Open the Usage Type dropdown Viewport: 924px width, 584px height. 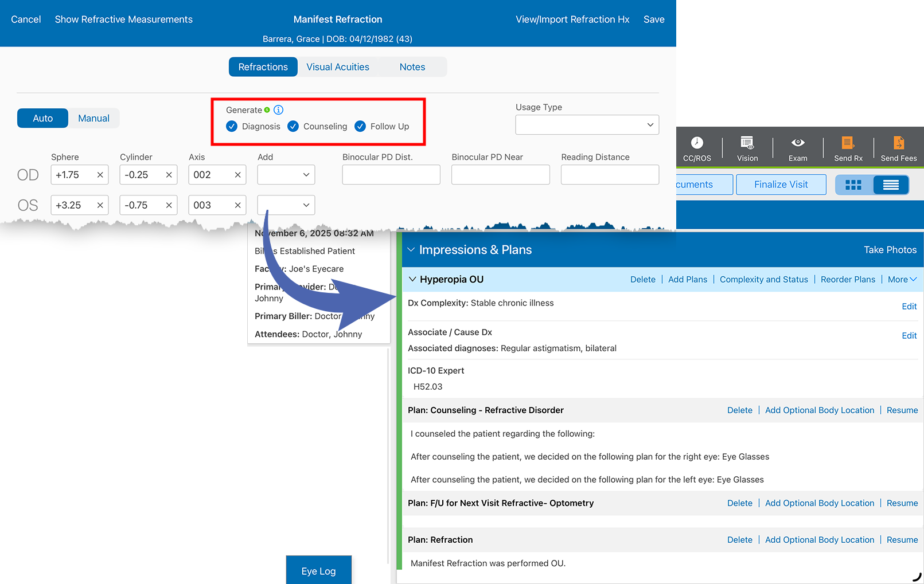point(587,125)
